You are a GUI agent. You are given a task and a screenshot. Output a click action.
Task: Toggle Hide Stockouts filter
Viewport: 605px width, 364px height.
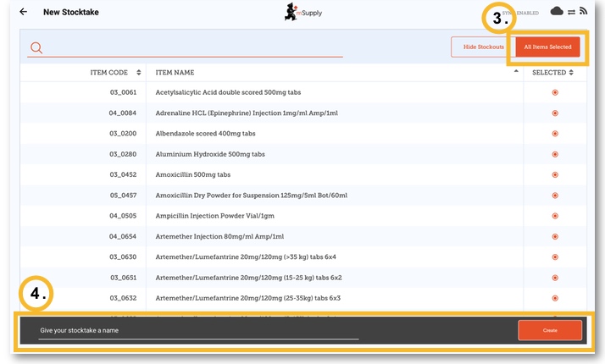[x=483, y=47]
